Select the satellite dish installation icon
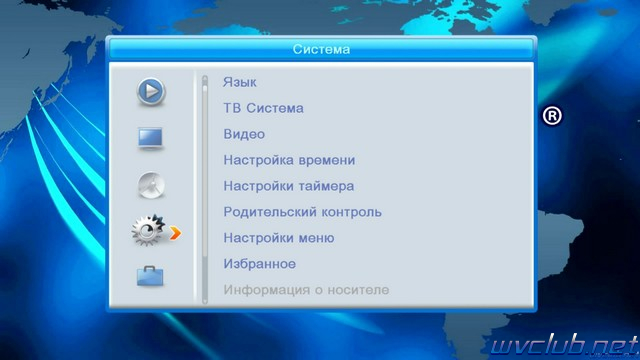Viewport: 640px width, 360px height. [151, 185]
